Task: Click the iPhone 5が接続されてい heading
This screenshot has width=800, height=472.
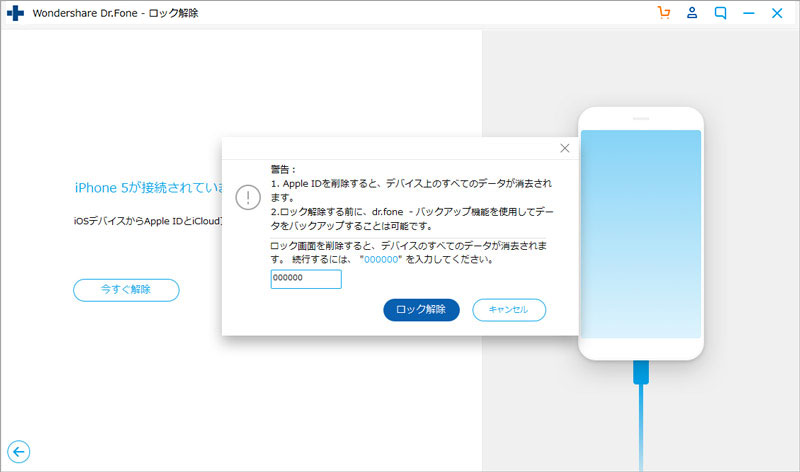Action: tap(148, 187)
